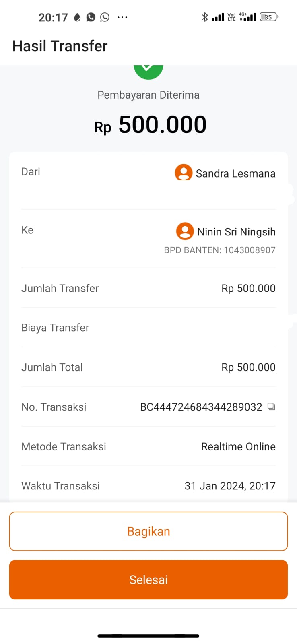Viewport: 297px width, 644px height.
Task: Tap the 4G+ signal strength icon
Action: [x=248, y=17]
